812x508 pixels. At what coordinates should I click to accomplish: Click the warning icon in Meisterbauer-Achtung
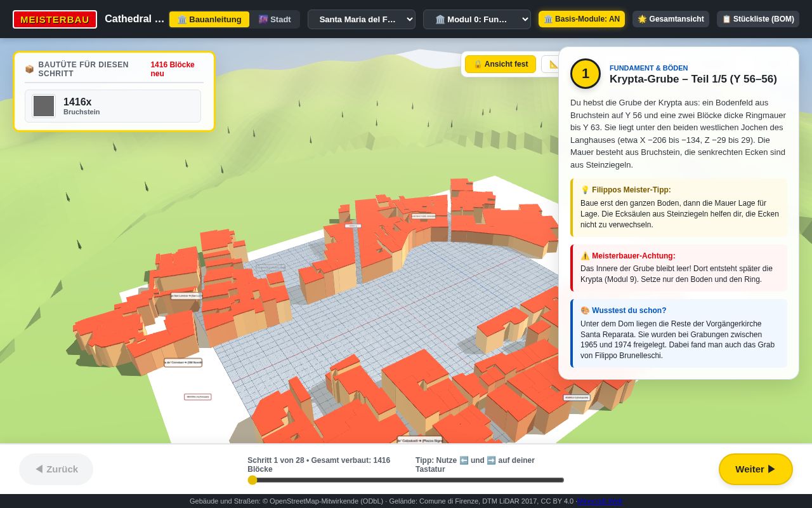[585, 256]
